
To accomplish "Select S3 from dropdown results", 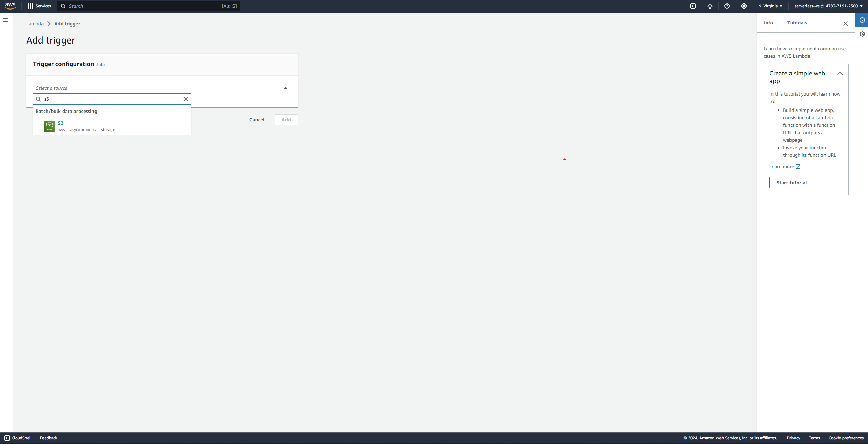I will pos(111,126).
